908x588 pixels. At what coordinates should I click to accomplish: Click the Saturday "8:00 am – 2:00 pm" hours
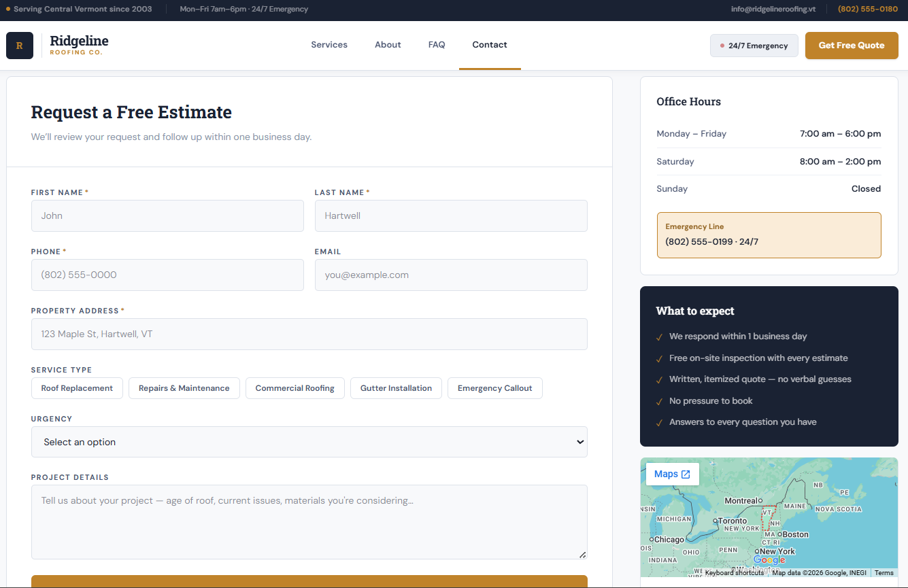coord(840,162)
